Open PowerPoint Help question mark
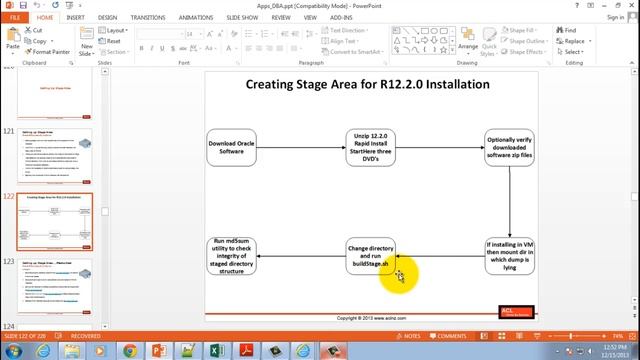The height and width of the screenshot is (360, 640). pos(577,5)
